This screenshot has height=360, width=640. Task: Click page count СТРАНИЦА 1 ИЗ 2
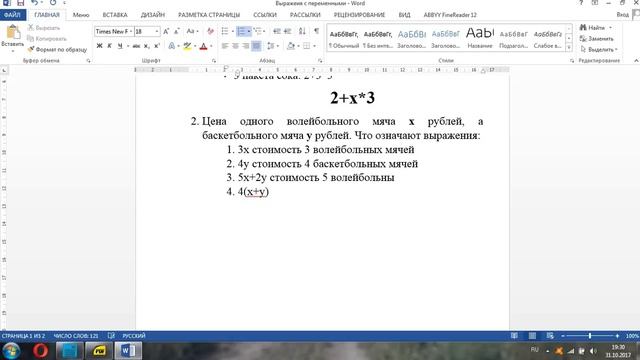point(23,336)
